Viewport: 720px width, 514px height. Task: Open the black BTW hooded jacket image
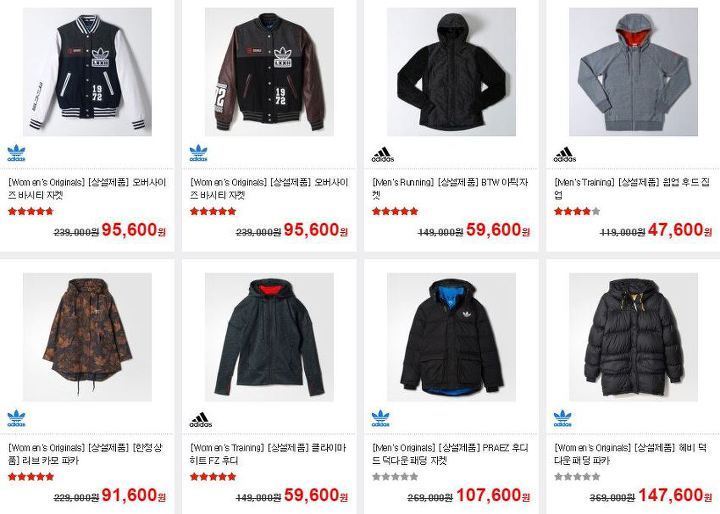(451, 72)
